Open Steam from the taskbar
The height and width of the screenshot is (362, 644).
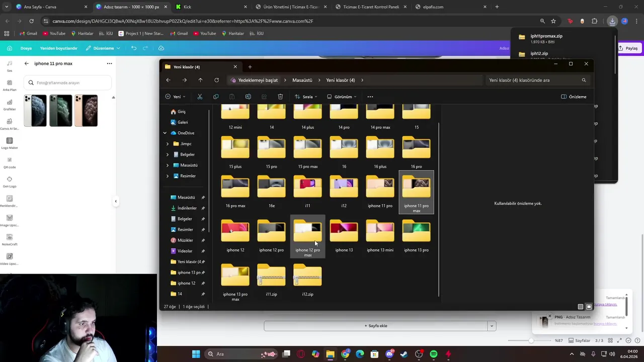click(x=404, y=354)
